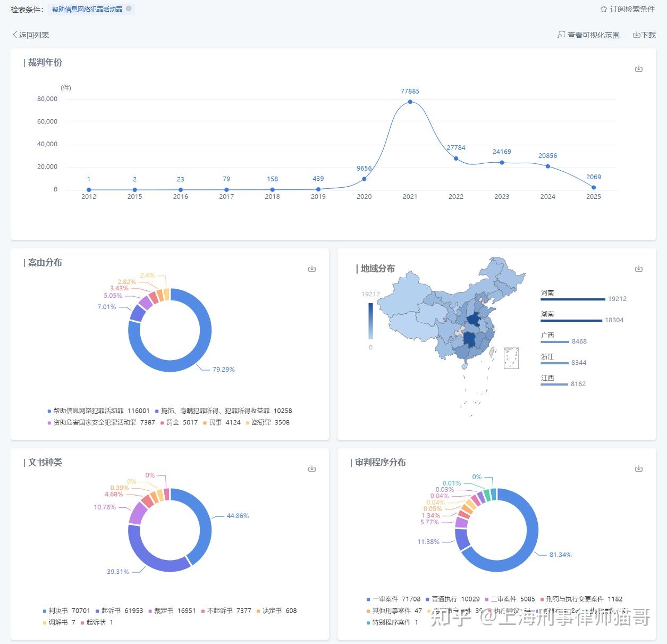Image resolution: width=667 pixels, height=644 pixels.
Task: Toggle 一审案件 legend entry
Action: [393, 599]
